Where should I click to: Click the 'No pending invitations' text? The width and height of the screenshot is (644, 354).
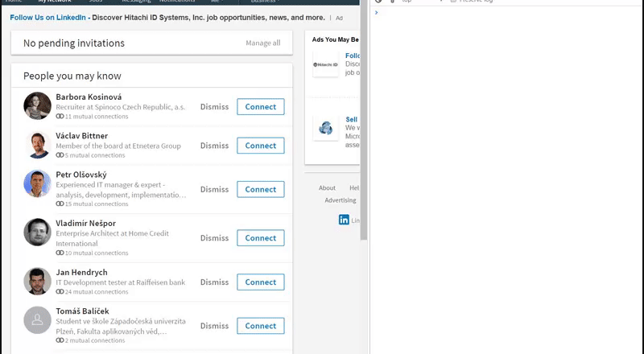pos(74,43)
